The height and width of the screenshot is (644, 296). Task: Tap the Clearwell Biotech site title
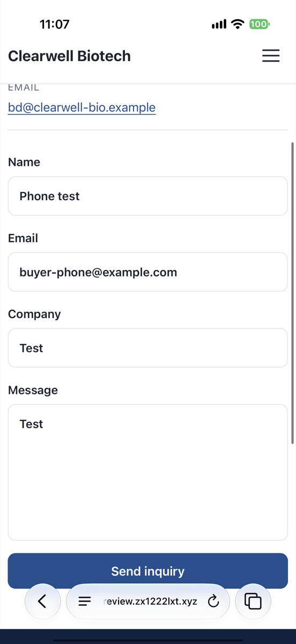(70, 56)
